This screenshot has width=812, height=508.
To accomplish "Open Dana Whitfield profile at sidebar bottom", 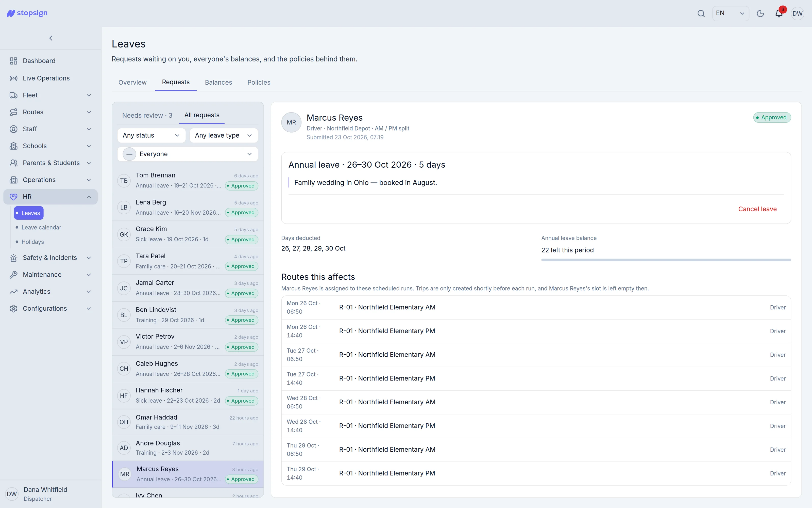I will pos(50,494).
